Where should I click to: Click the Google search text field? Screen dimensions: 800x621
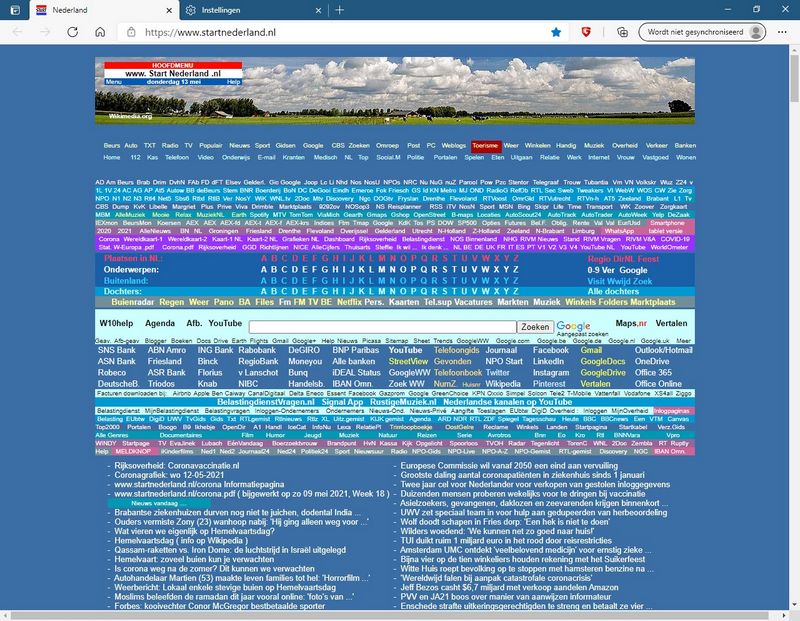click(382, 327)
